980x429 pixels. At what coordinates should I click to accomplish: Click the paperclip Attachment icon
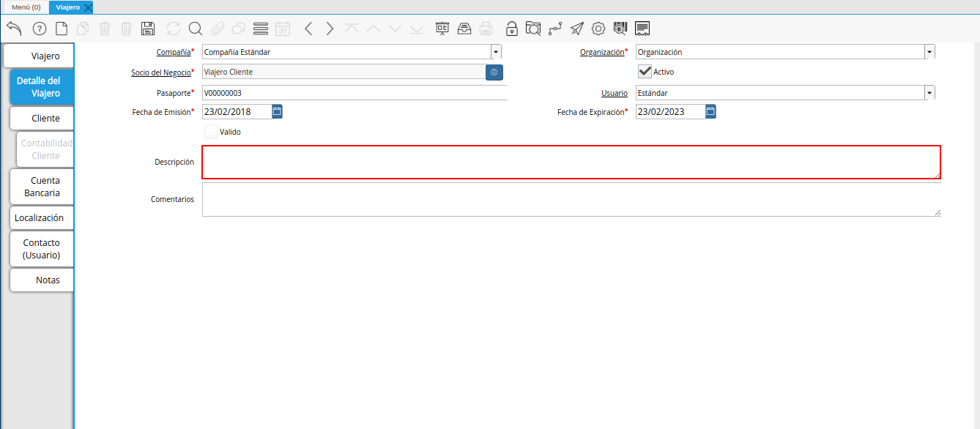pyautogui.click(x=217, y=29)
